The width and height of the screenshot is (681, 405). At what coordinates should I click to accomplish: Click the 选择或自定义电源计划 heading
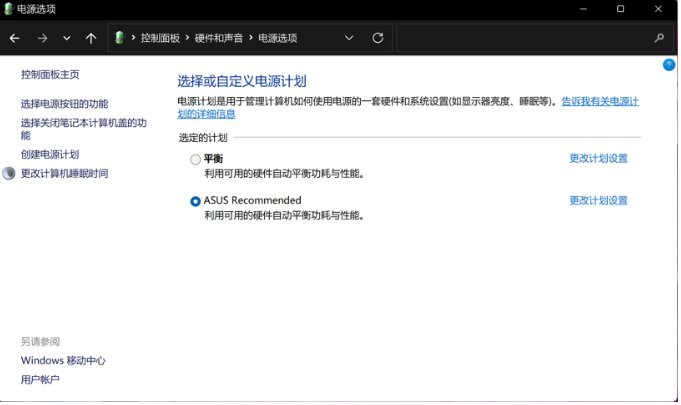[242, 81]
